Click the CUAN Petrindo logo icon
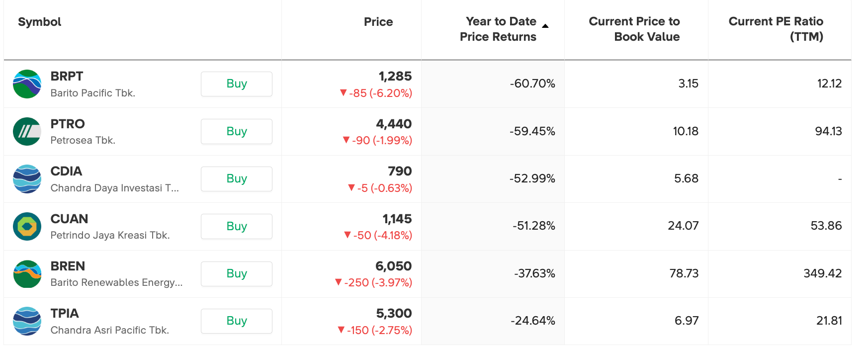 click(27, 226)
